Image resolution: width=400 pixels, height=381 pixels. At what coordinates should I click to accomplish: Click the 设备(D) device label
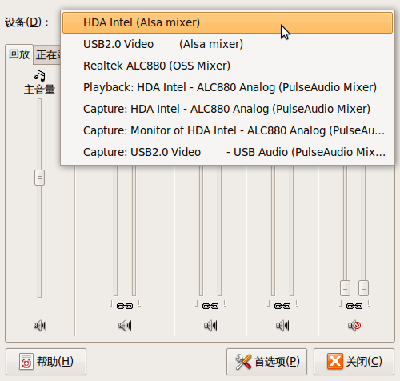tap(27, 22)
